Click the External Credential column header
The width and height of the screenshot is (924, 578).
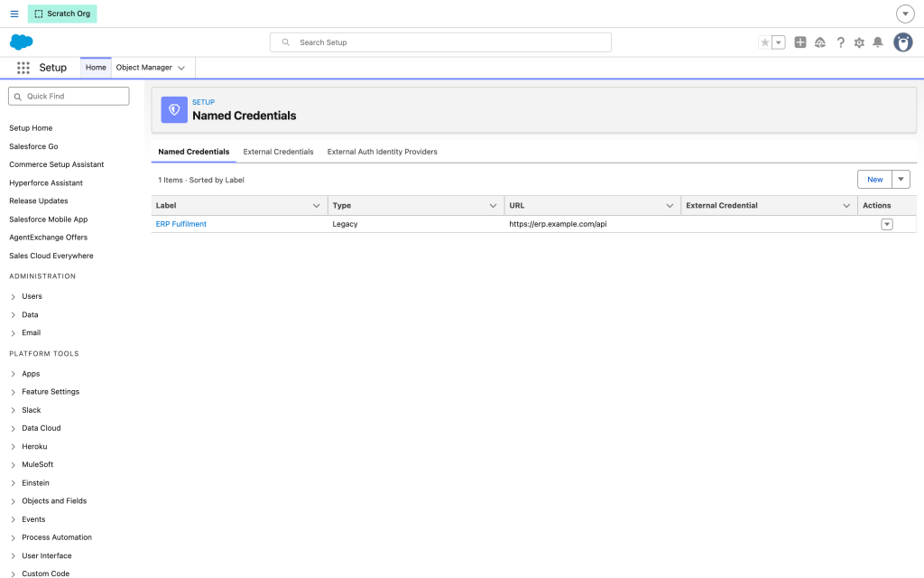pyautogui.click(x=722, y=206)
